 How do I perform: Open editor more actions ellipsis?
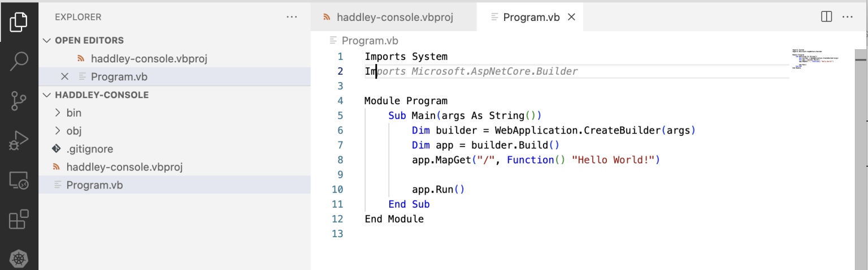pyautogui.click(x=847, y=17)
